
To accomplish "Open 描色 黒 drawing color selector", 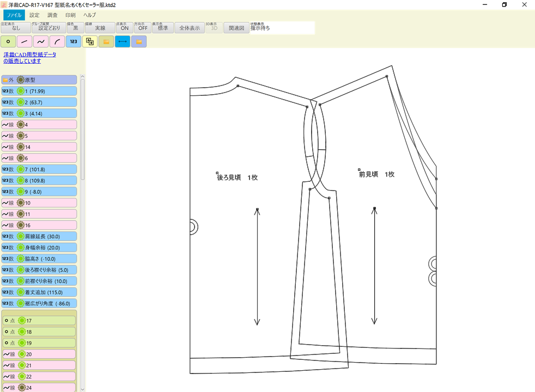I will [x=75, y=28].
